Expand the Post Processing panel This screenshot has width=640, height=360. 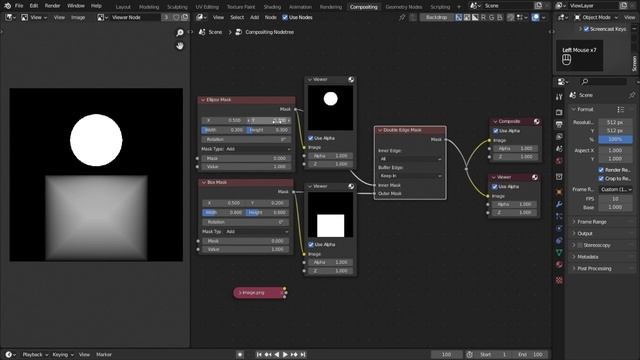tap(594, 269)
